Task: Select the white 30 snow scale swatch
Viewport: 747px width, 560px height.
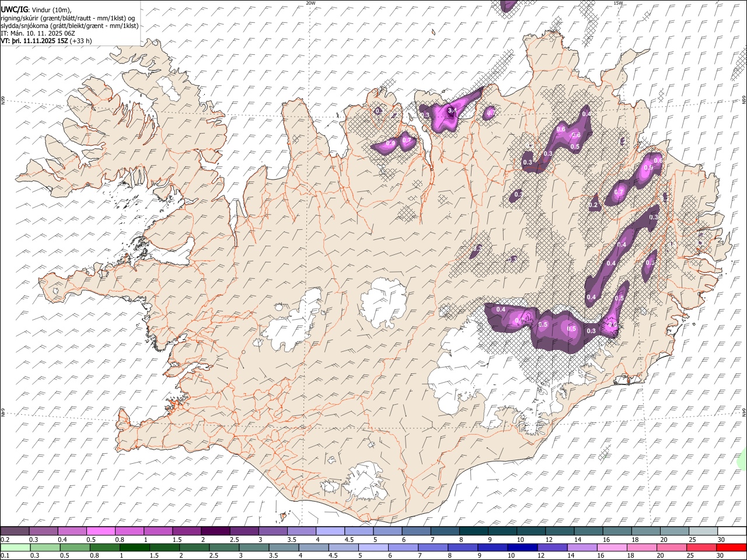Action: tap(732, 531)
